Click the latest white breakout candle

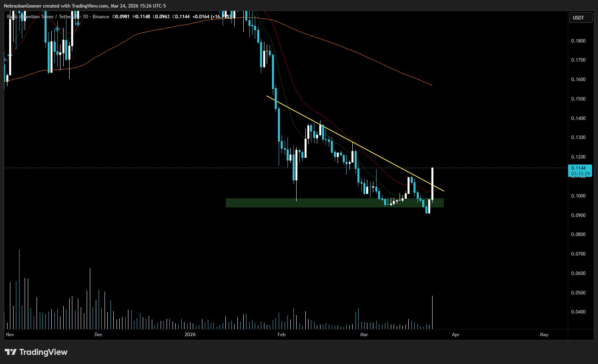pyautogui.click(x=432, y=184)
